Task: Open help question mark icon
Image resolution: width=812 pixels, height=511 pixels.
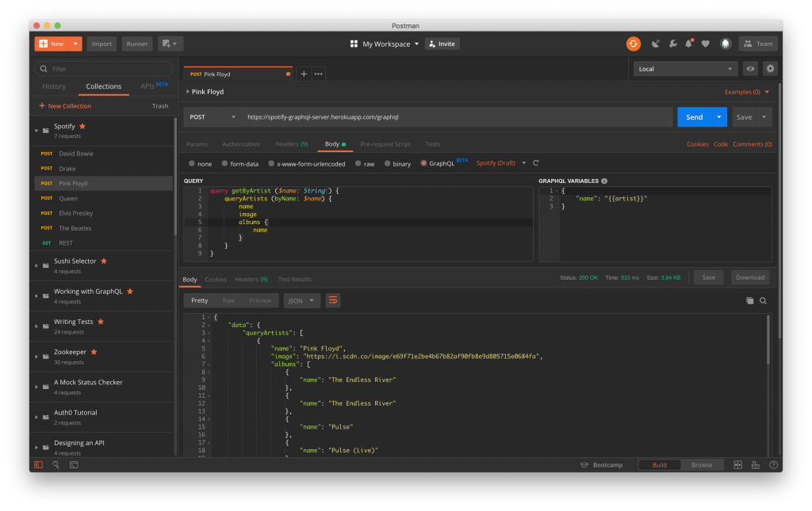Action: 773,465
